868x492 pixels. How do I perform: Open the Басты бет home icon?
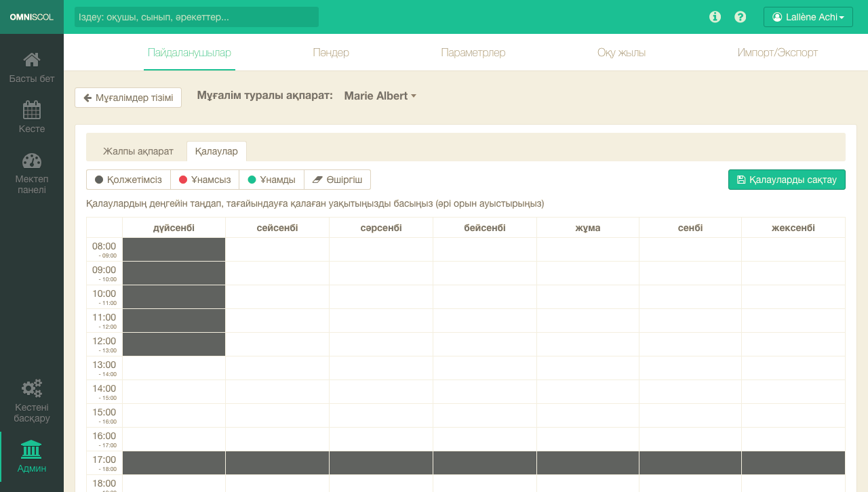tap(32, 60)
